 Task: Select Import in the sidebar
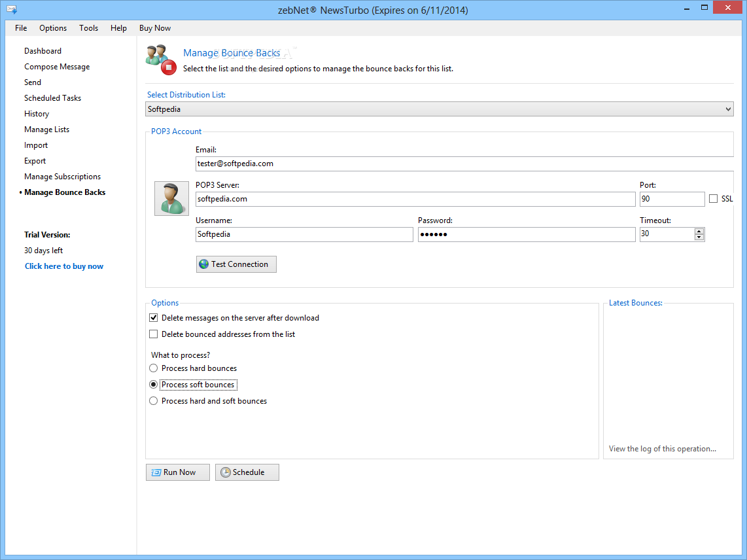coord(36,145)
